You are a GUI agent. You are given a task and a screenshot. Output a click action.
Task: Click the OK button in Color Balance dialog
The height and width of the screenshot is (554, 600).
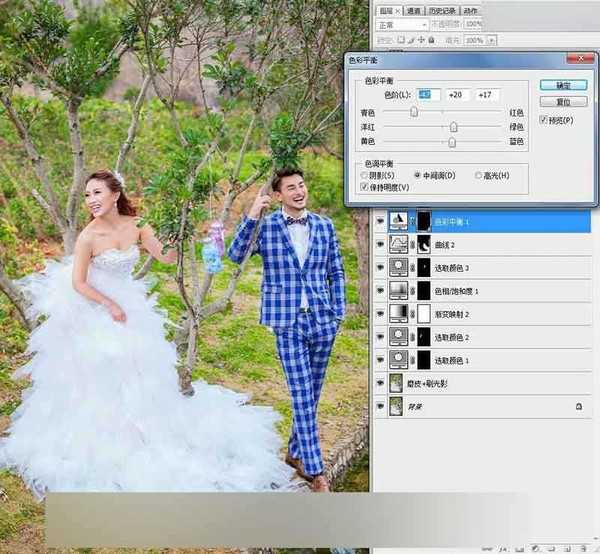pos(563,85)
